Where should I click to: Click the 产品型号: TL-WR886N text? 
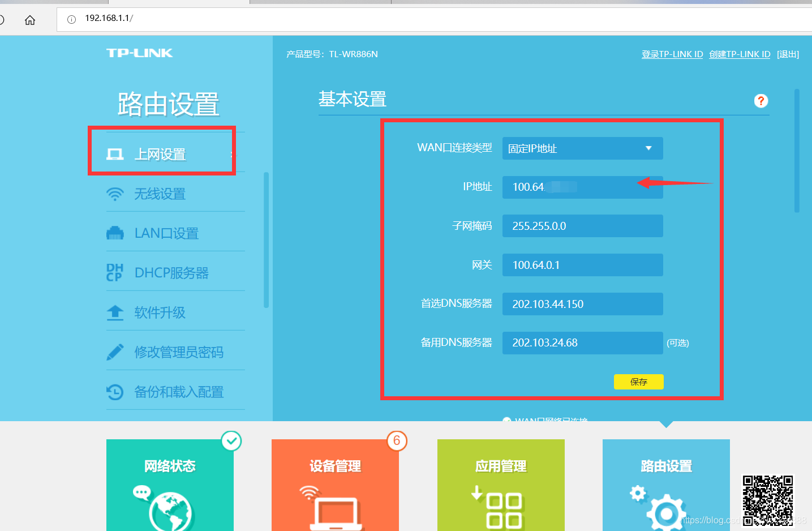332,54
